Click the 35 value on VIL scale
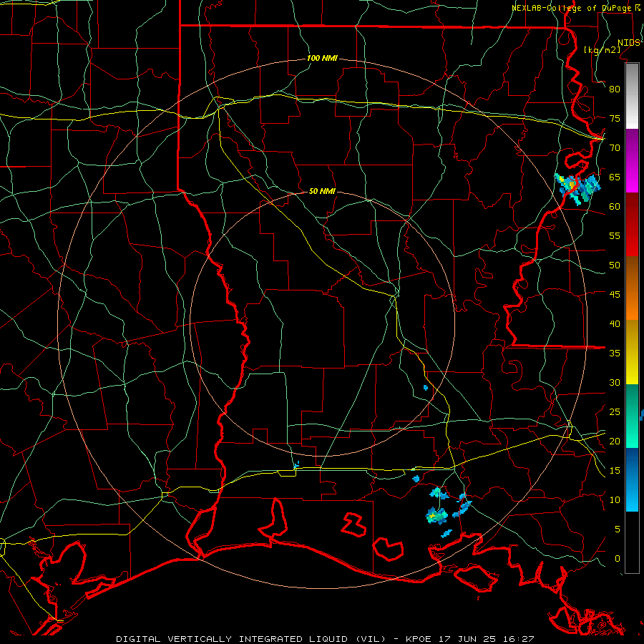This screenshot has height=644, width=644. (615, 353)
